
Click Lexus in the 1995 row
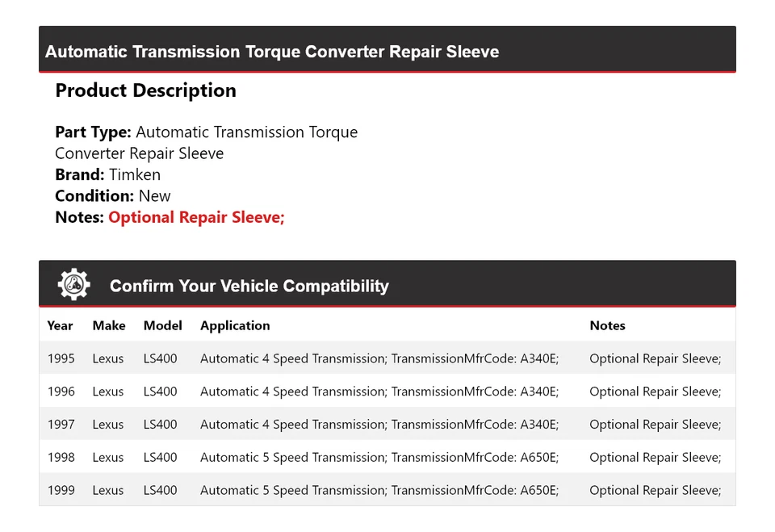[107, 358]
